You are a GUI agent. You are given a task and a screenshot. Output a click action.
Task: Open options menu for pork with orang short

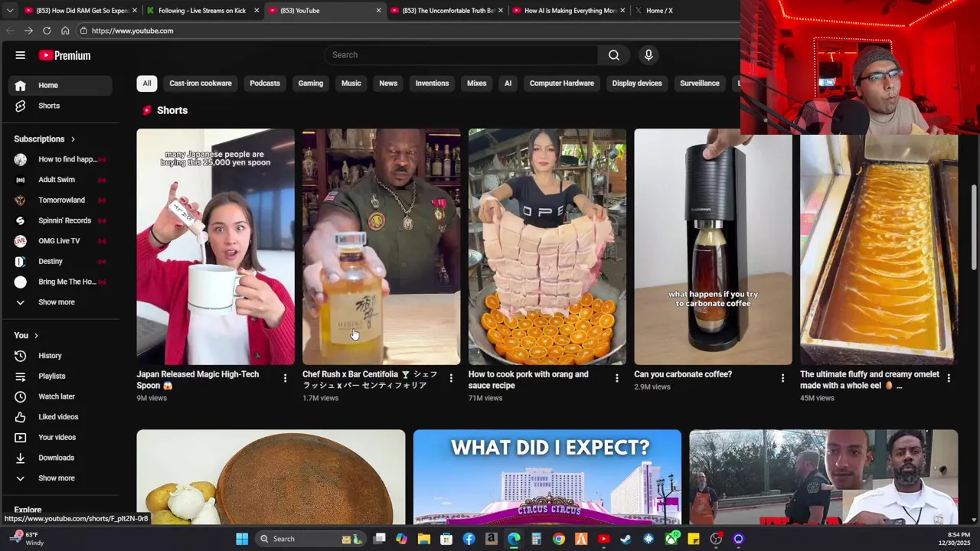(x=617, y=378)
